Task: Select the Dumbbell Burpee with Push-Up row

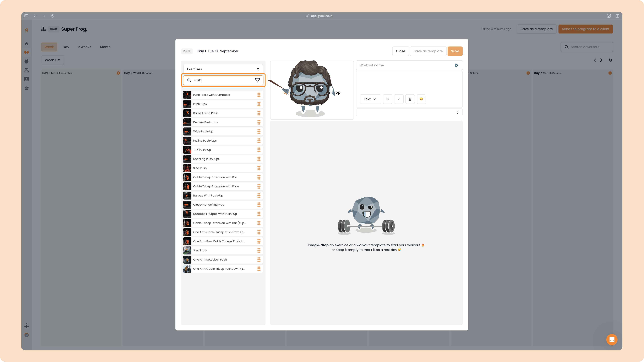Action: (x=223, y=214)
